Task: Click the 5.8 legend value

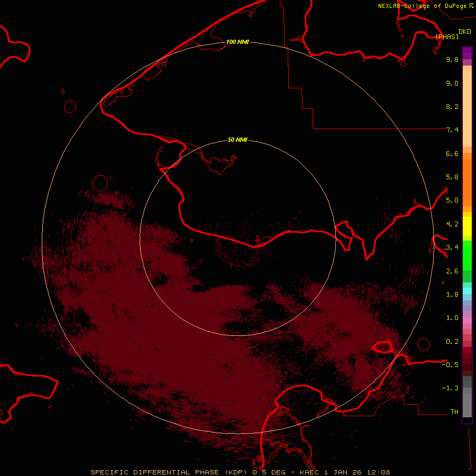Action: [x=452, y=177]
